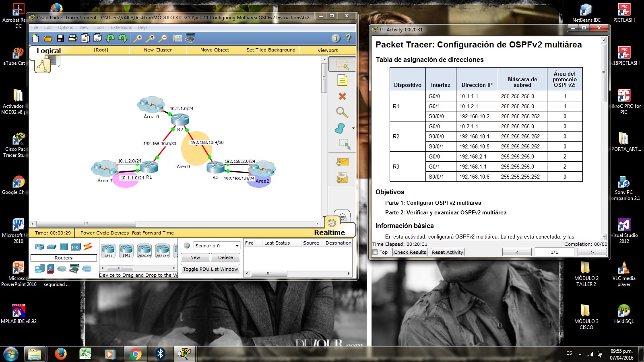644x362 pixels.
Task: Open help via the question mark icon
Action: pos(348,38)
